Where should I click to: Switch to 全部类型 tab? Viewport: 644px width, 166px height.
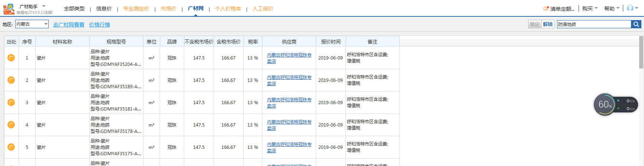coord(74,9)
